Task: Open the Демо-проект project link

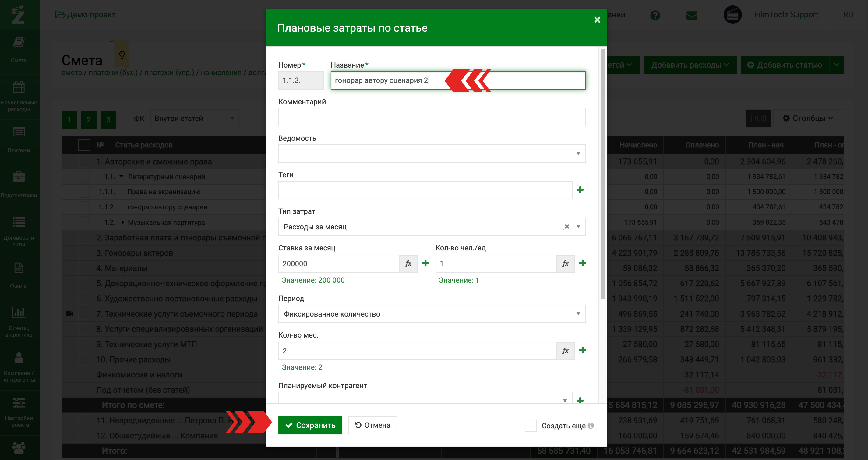Action: [86, 15]
